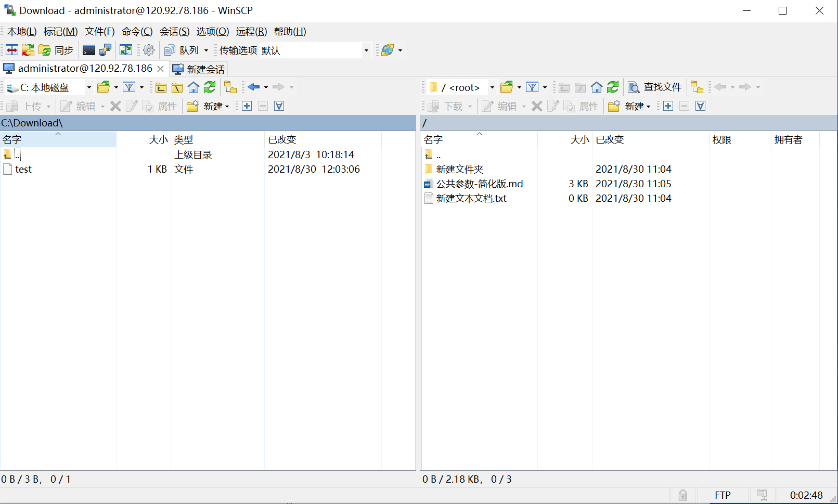Click the C:\Download\ local path bar
838x504 pixels.
click(208, 123)
